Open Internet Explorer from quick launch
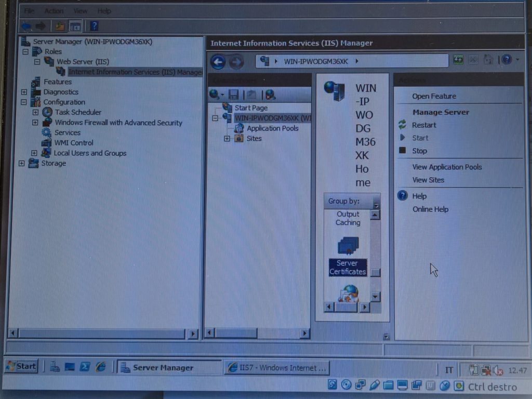Screen dimensions: 532x399 (x=100, y=367)
